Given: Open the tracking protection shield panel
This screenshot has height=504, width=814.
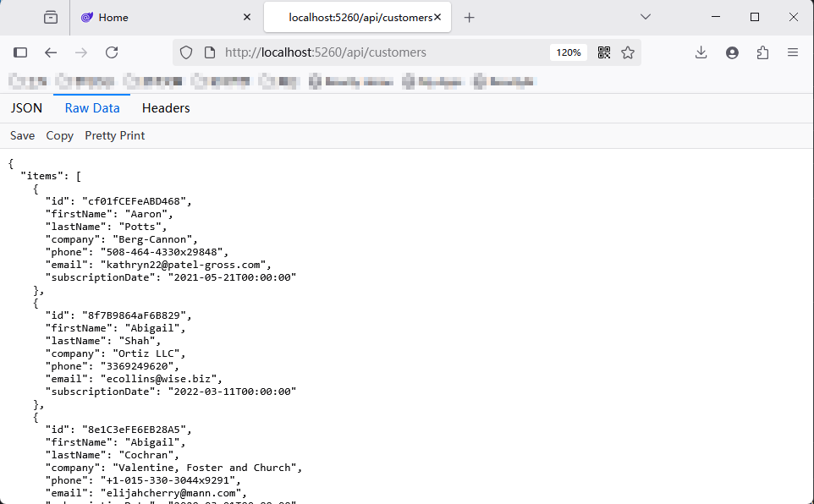Looking at the screenshot, I should click(x=185, y=52).
